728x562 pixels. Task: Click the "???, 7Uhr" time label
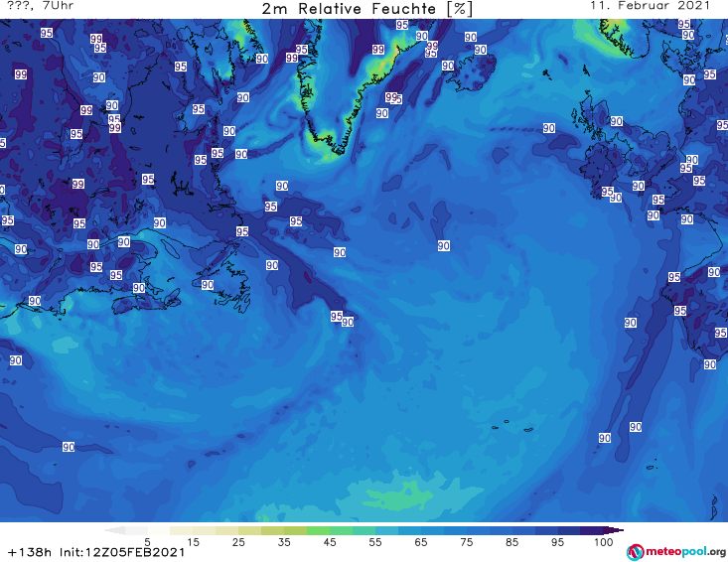point(41,6)
